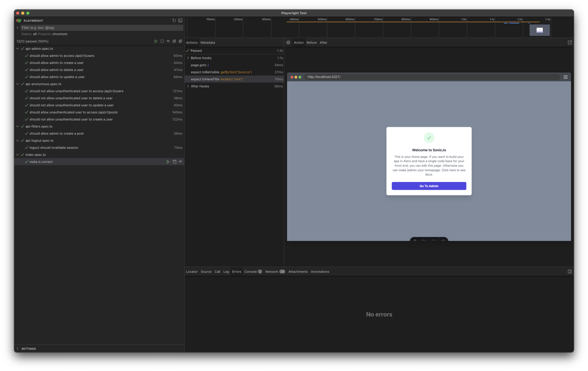Toggle watch mode on 'meta is correct' test
This screenshot has height=371, width=588.
point(180,162)
